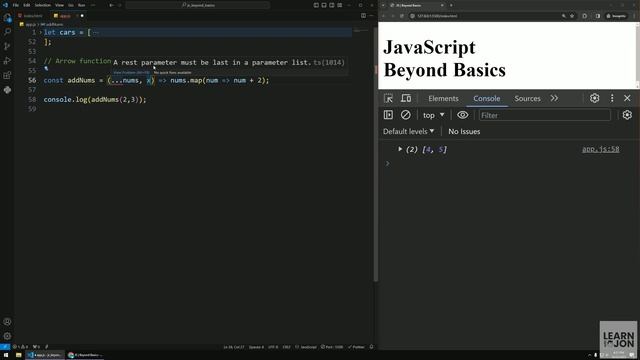Switch to VS Code in the taskbar
This screenshot has width=640, height=360.
click(45, 355)
